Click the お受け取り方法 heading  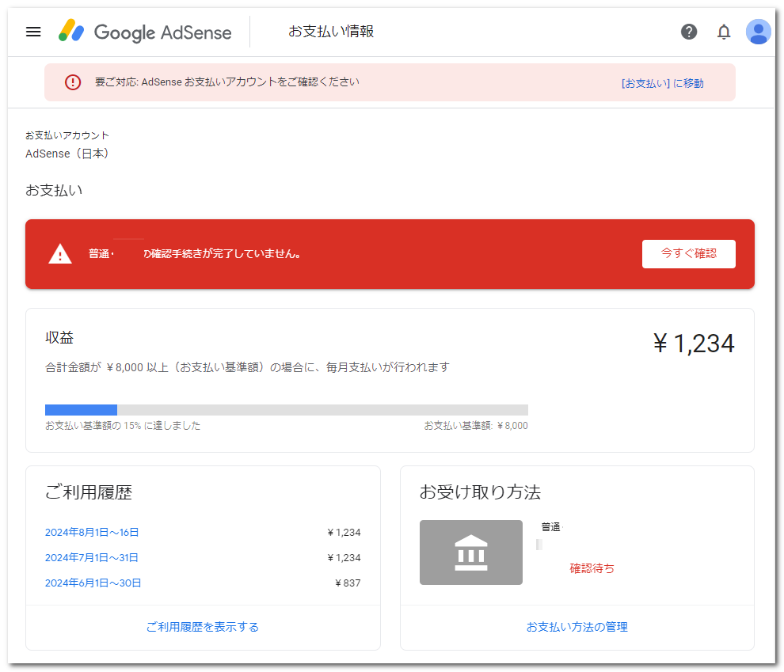tap(480, 492)
